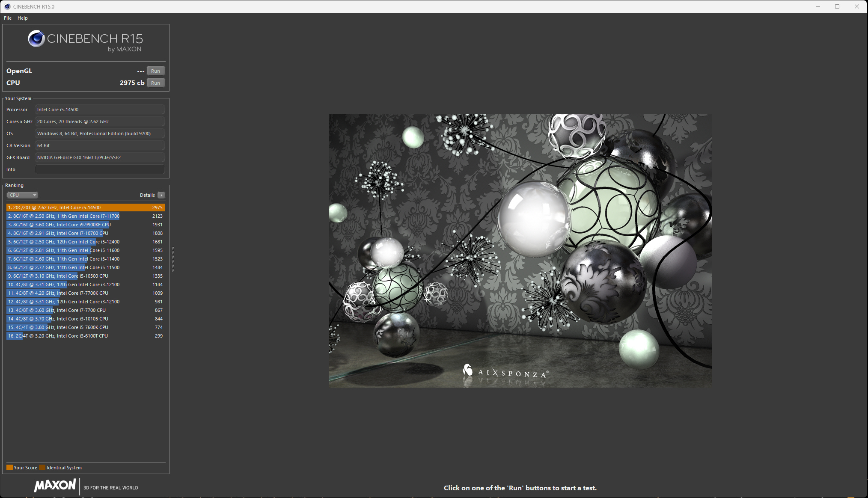Click the MAXON logo at bottom left
868x498 pixels.
(55, 485)
